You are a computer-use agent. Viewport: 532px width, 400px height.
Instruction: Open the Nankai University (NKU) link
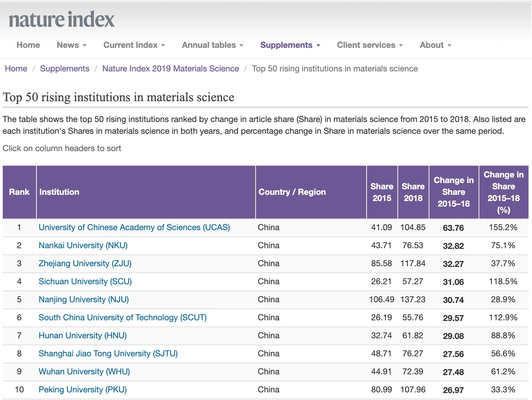pyautogui.click(x=83, y=245)
